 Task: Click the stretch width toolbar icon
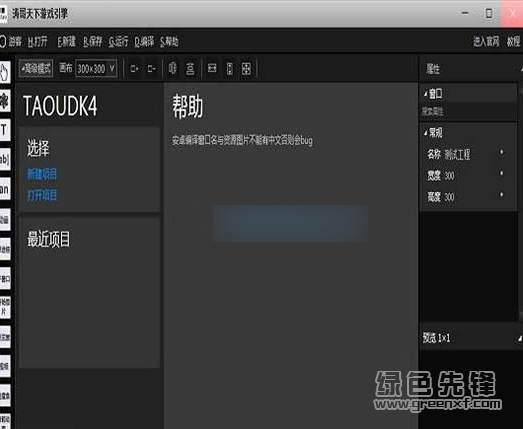click(212, 68)
